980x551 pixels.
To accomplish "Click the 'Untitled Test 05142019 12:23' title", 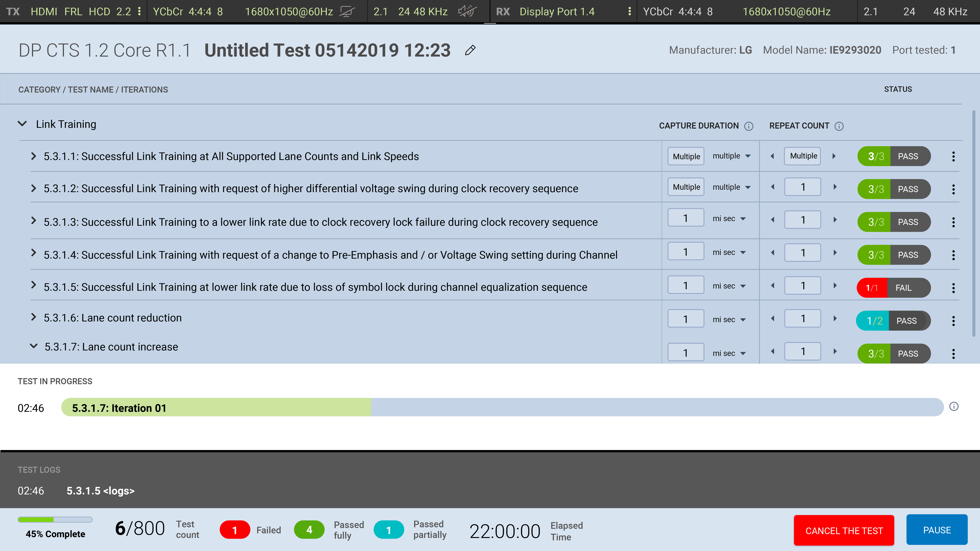I will pyautogui.click(x=327, y=50).
